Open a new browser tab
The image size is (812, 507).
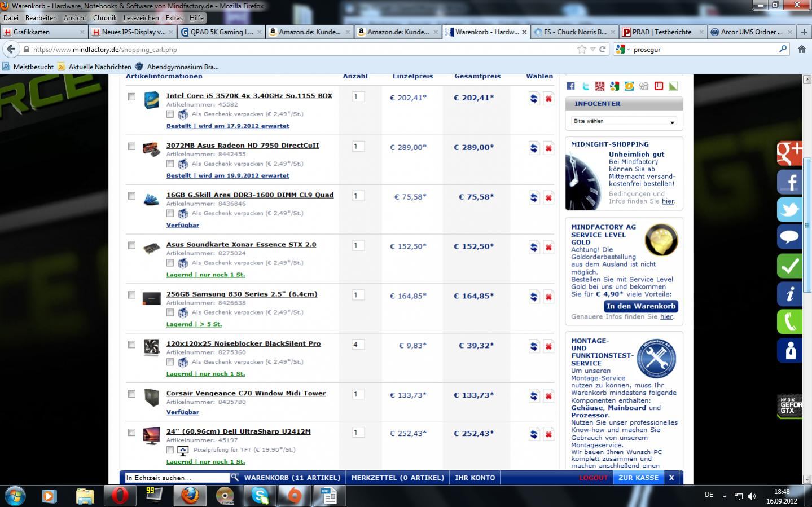coord(804,32)
